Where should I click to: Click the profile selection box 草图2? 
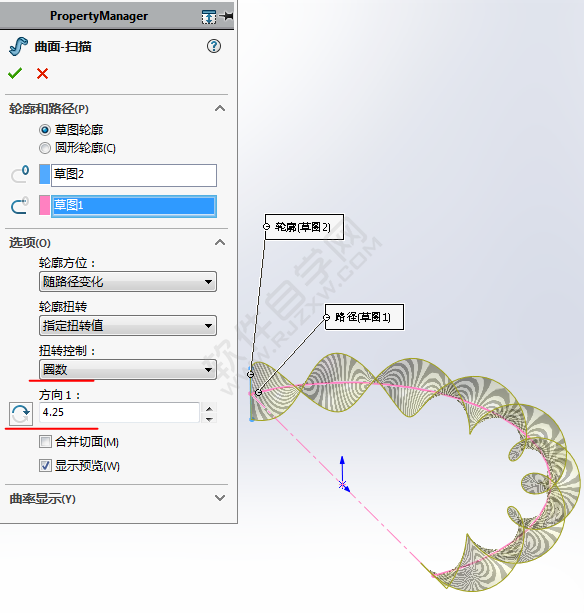point(134,175)
